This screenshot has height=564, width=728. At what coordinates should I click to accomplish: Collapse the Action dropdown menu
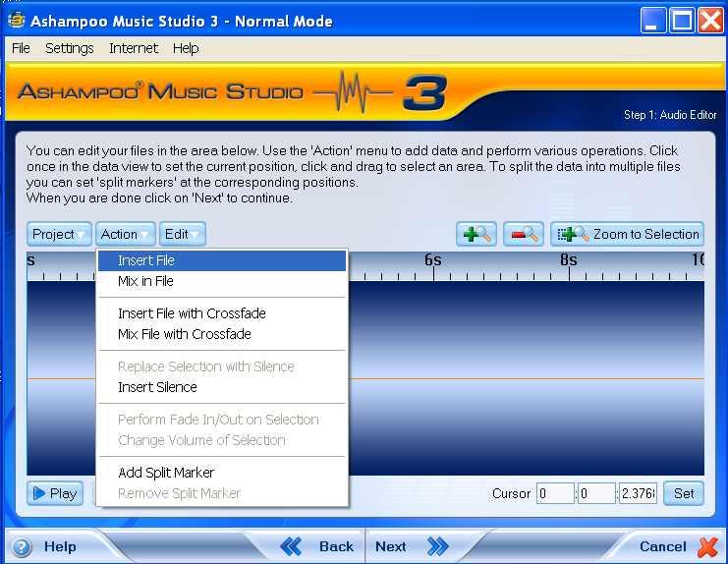coord(127,234)
